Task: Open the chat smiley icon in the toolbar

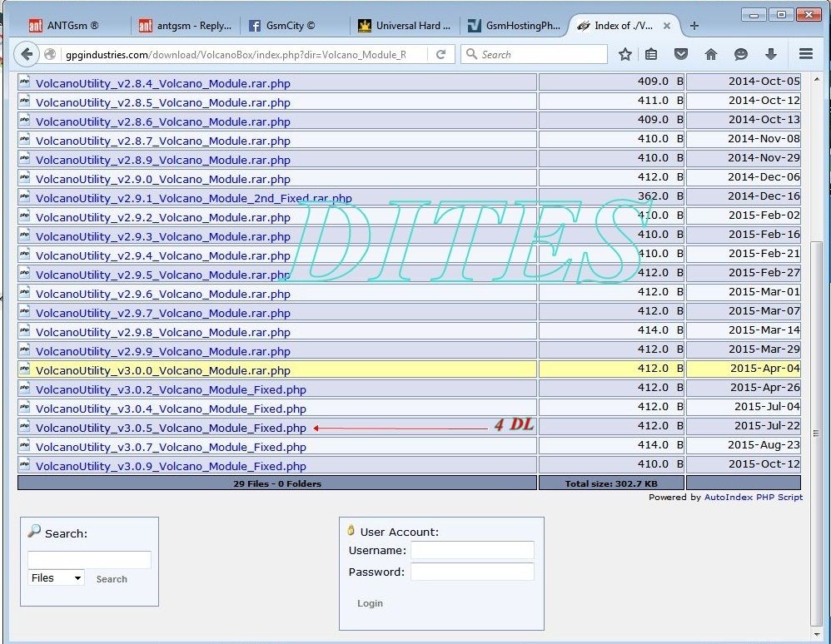Action: (741, 54)
